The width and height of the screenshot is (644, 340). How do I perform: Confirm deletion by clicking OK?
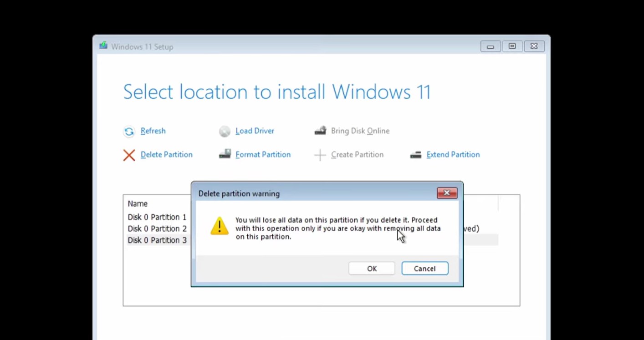(372, 269)
